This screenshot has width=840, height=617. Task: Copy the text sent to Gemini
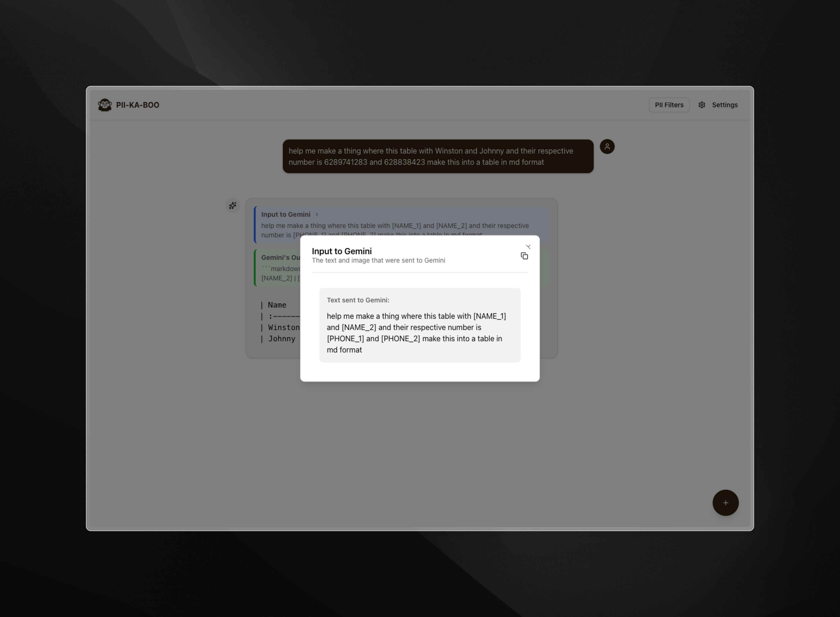tap(524, 256)
